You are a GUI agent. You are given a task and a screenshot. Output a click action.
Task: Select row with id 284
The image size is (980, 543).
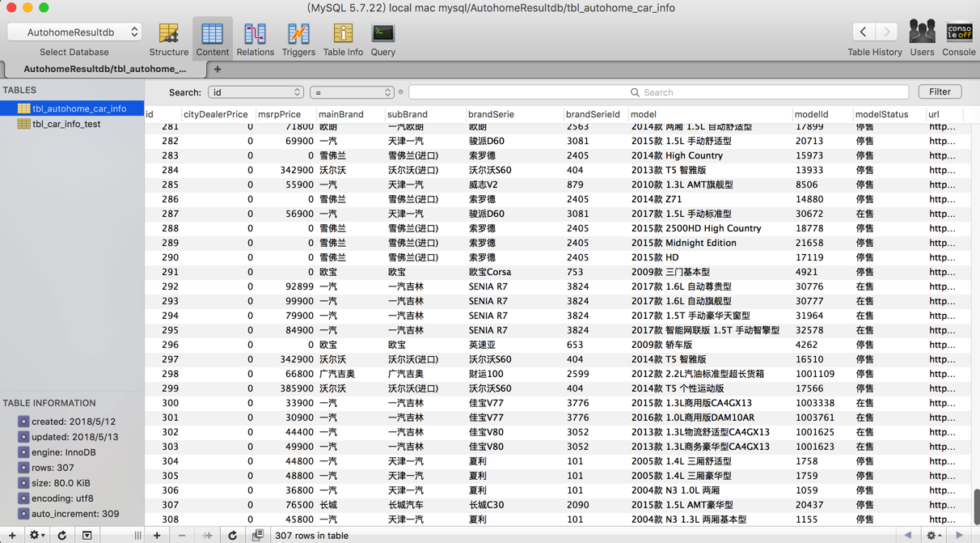(558, 170)
